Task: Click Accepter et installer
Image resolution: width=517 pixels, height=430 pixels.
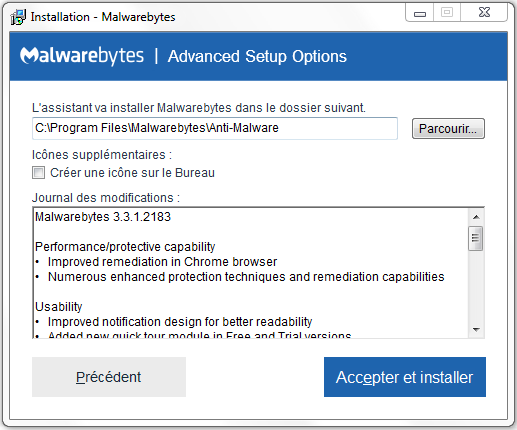Action: [x=405, y=377]
